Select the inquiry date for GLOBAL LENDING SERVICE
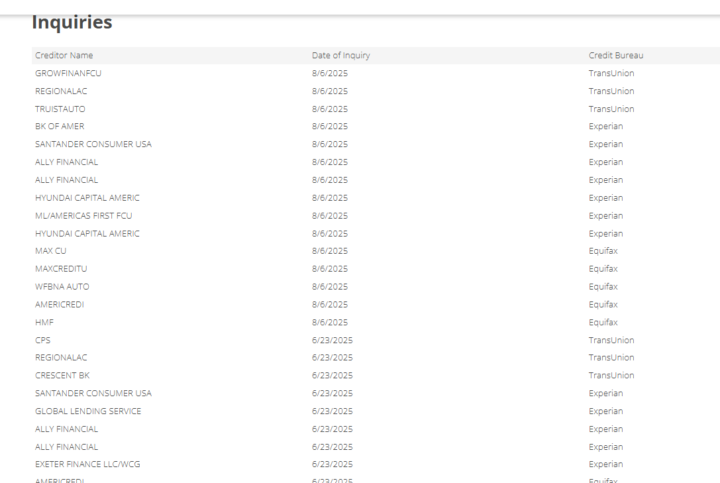Screen dimensions: 720x483 coord(332,411)
